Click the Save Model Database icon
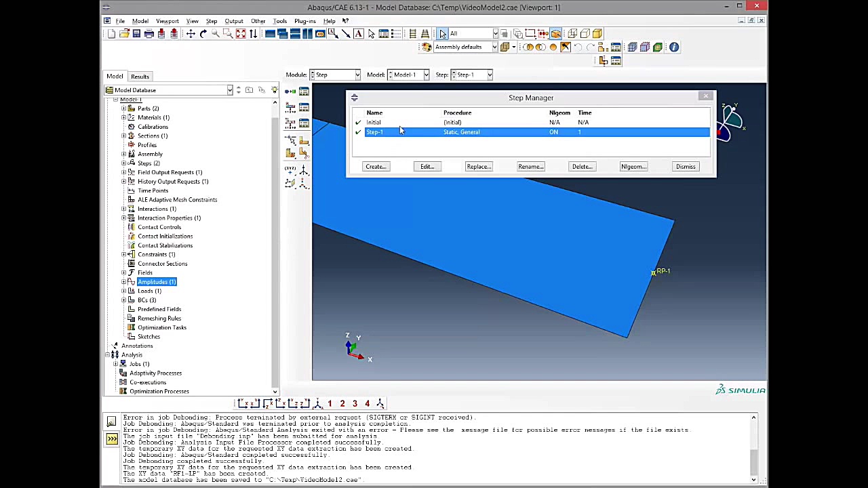The width and height of the screenshot is (868, 488). click(x=136, y=34)
